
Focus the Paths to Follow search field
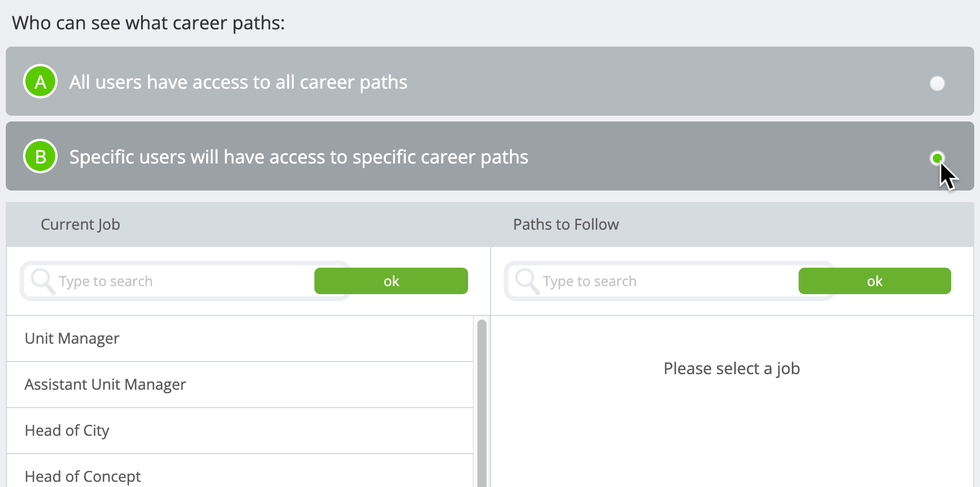(x=652, y=281)
